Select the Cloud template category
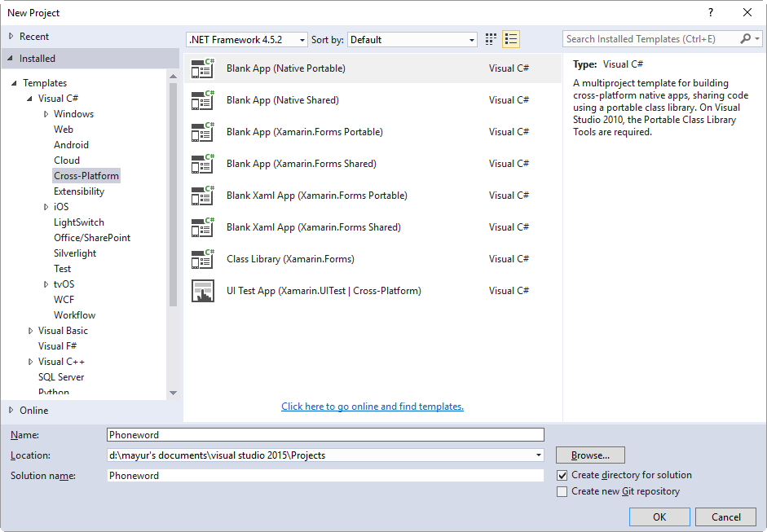This screenshot has width=767, height=532. point(67,160)
